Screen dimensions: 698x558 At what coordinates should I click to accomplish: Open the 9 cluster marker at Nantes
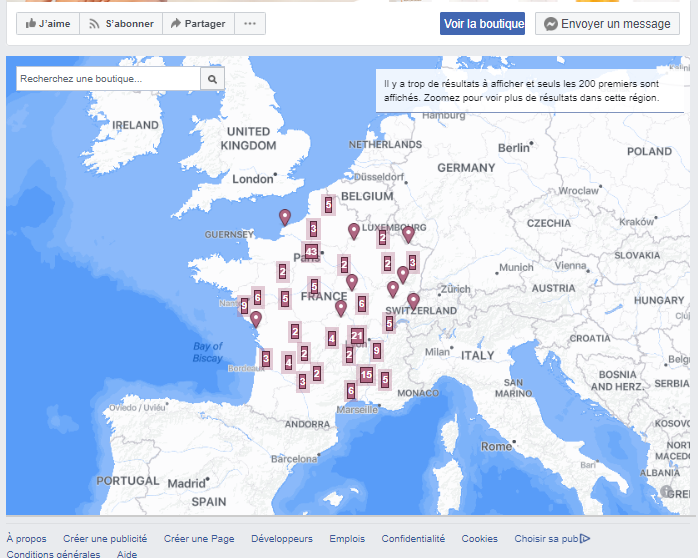click(243, 306)
